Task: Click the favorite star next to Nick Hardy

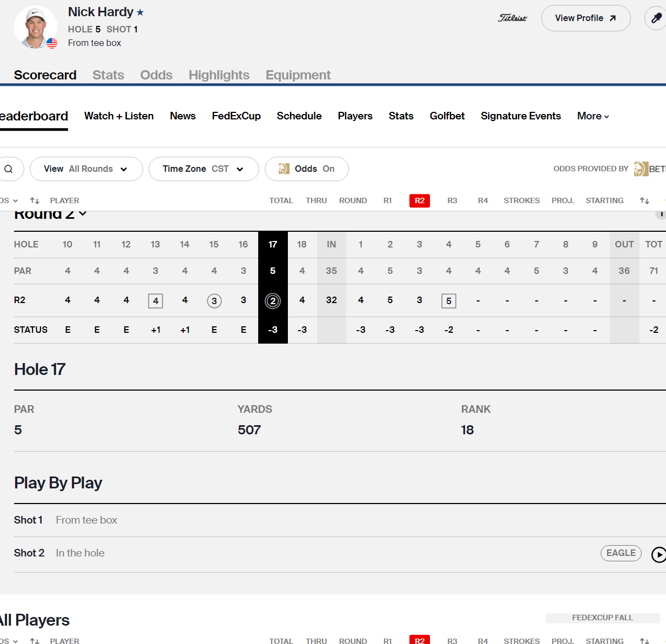Action: pyautogui.click(x=140, y=12)
